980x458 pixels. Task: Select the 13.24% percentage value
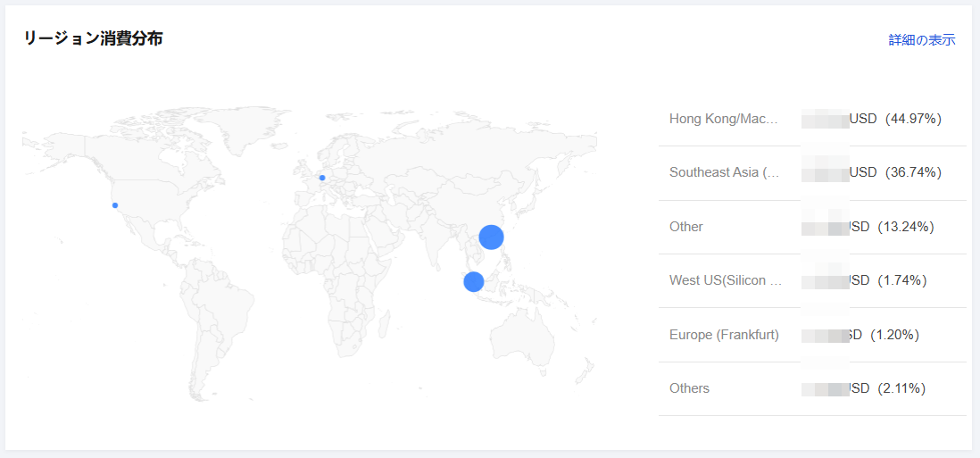pyautogui.click(x=906, y=227)
